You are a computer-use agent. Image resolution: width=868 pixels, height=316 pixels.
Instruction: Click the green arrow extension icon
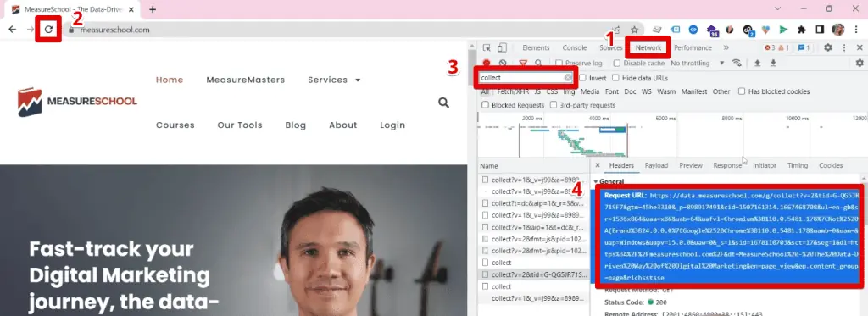[783, 30]
